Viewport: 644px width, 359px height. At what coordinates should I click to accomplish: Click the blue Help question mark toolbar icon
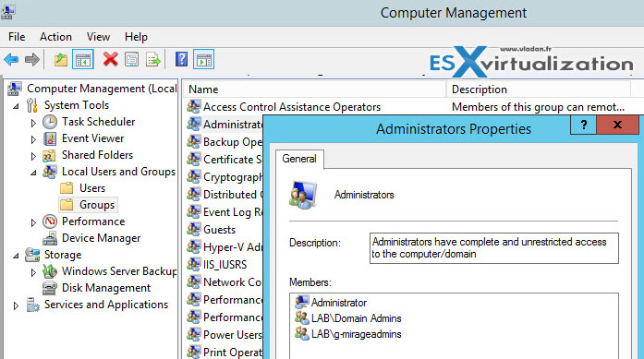(181, 59)
